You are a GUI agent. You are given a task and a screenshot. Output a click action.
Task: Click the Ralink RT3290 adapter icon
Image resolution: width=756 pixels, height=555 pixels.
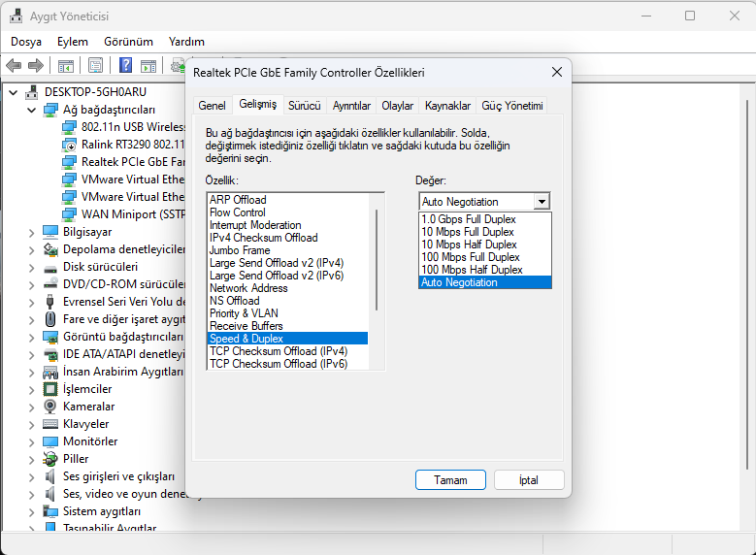tap(69, 145)
